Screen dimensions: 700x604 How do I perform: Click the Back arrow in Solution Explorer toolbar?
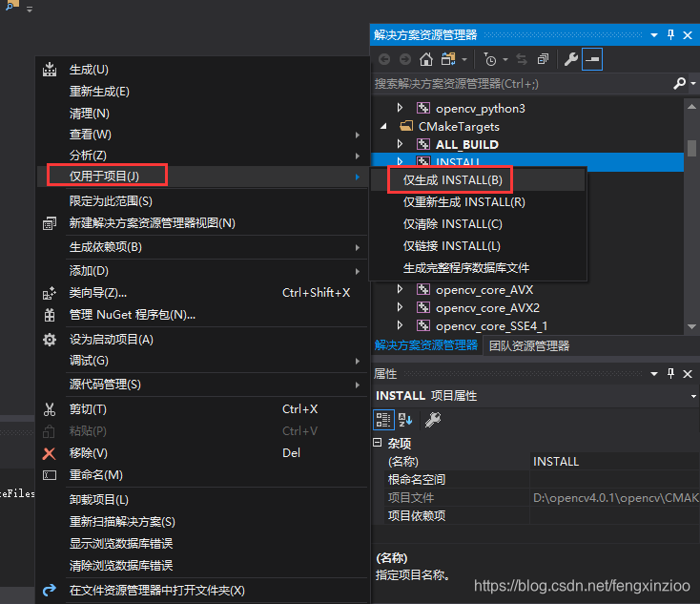click(384, 59)
